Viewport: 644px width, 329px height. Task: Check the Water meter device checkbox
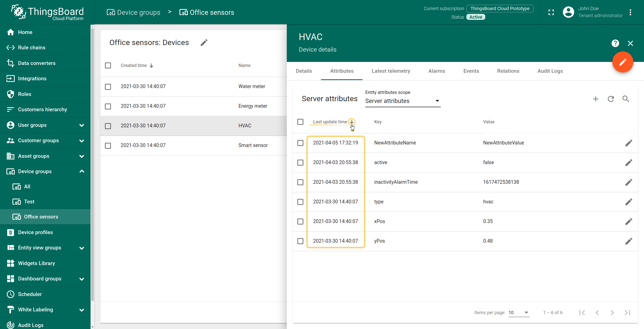tap(108, 87)
